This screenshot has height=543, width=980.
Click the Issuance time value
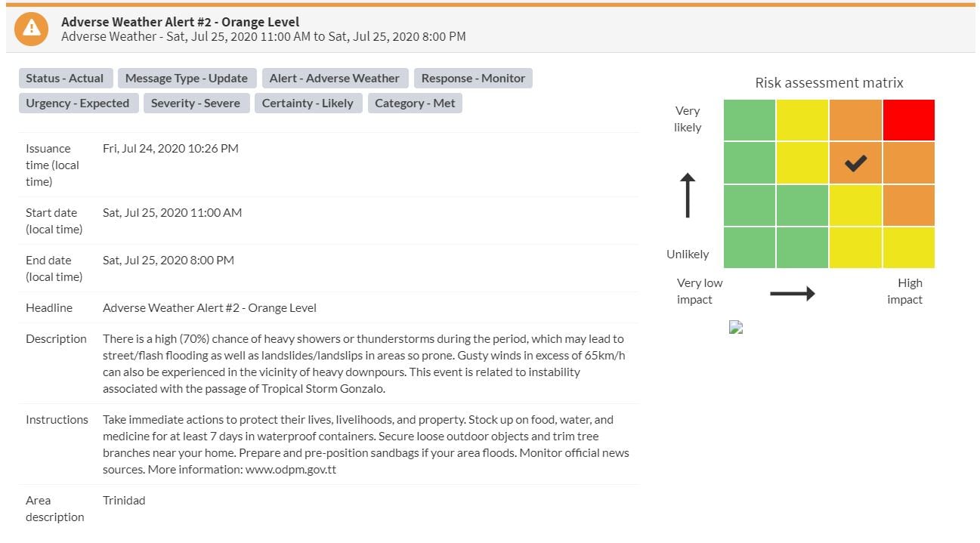(171, 149)
